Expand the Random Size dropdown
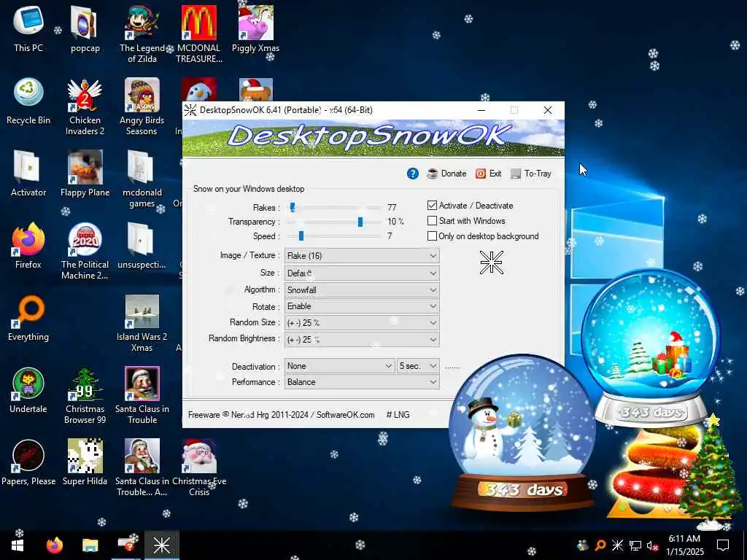 362,322
